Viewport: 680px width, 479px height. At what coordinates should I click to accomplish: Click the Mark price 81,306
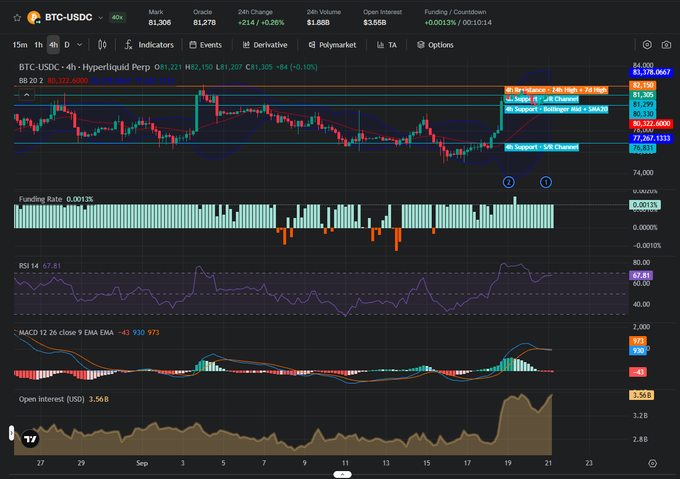[160, 23]
